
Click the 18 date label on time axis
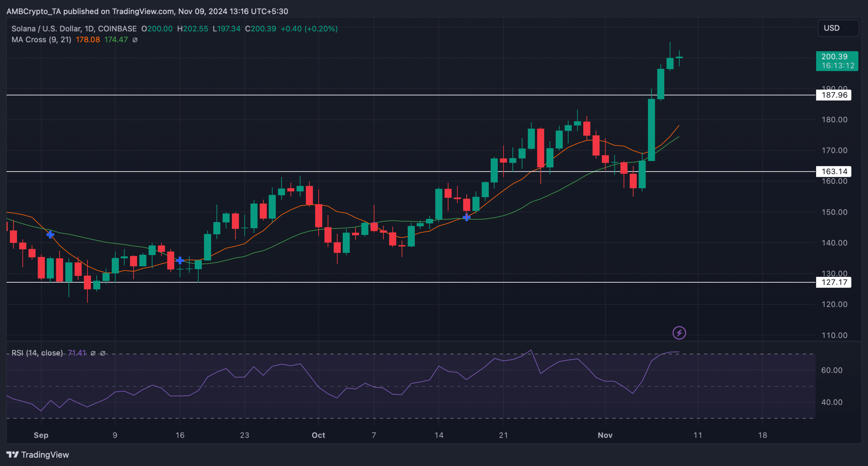pos(763,435)
